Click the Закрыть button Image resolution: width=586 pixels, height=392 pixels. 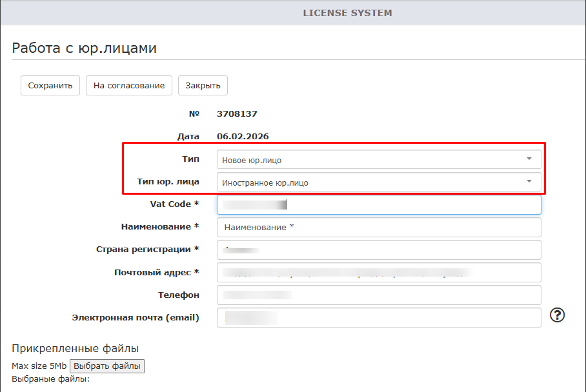click(203, 85)
